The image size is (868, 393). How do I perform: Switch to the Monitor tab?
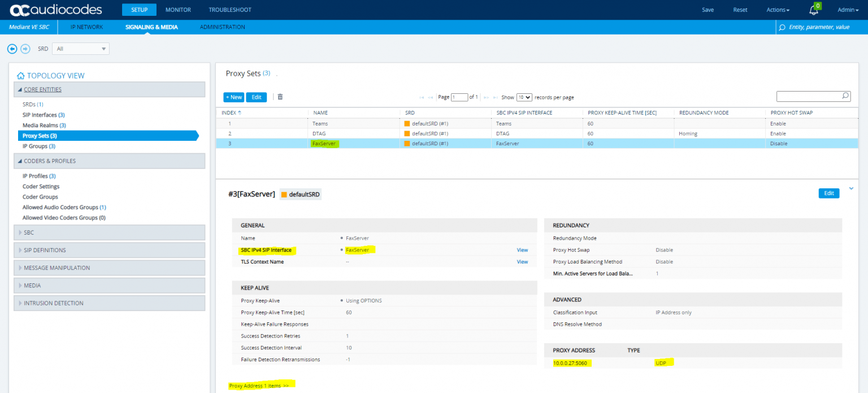pyautogui.click(x=178, y=10)
